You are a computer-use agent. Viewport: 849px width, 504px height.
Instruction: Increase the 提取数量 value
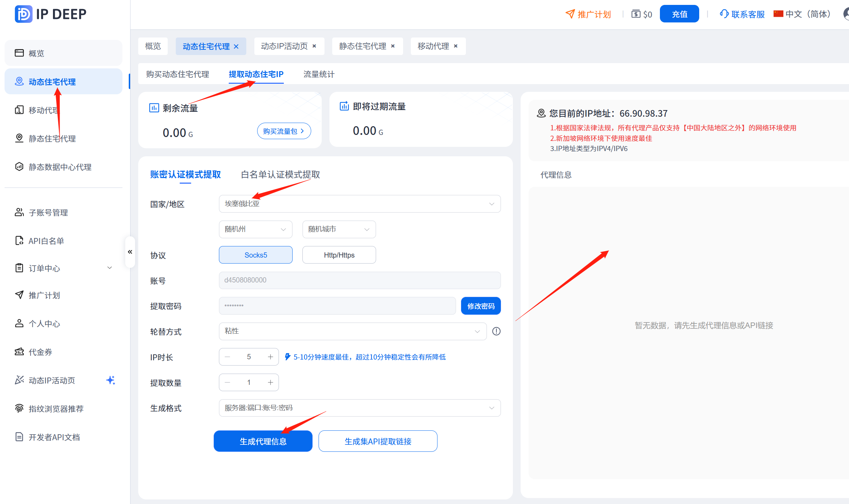pos(270,382)
